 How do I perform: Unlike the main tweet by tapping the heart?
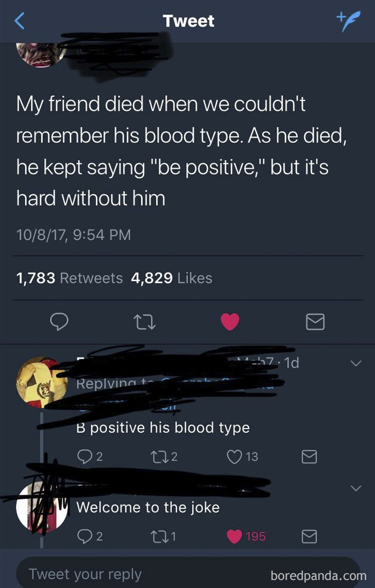[230, 322]
